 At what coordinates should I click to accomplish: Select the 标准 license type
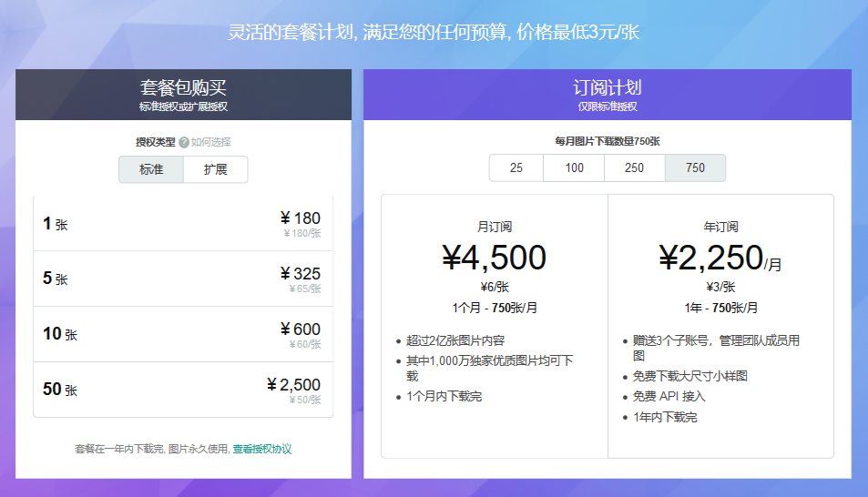tap(151, 169)
